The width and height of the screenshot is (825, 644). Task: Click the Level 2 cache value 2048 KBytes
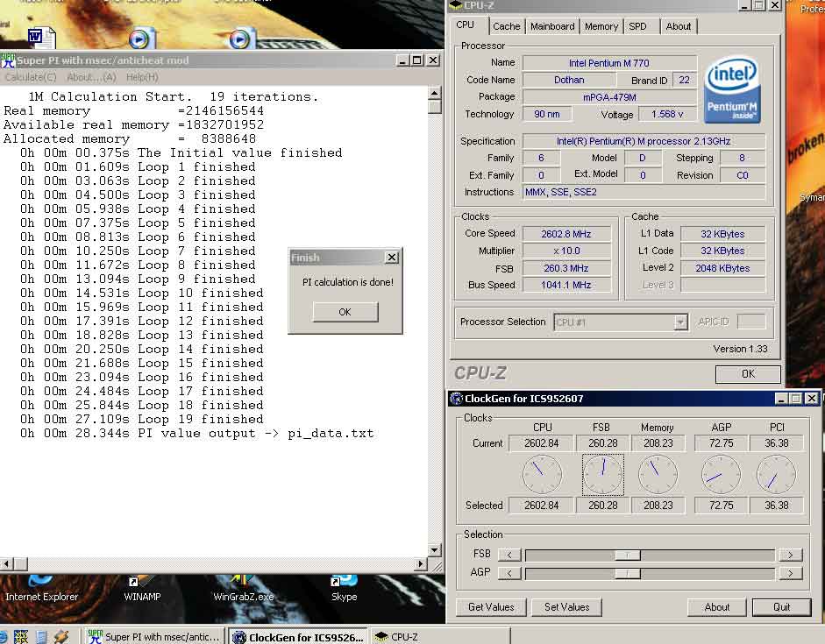pyautogui.click(x=722, y=268)
